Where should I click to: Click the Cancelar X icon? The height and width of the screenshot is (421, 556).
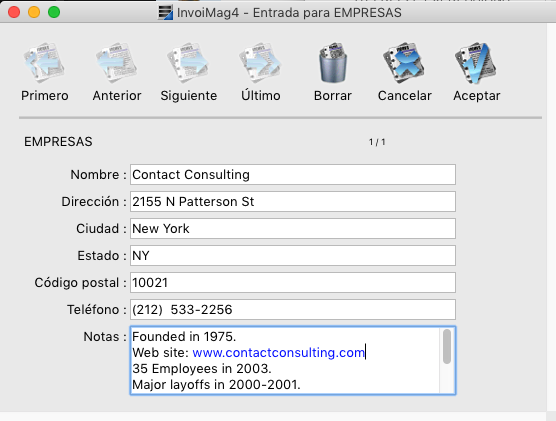pyautogui.click(x=404, y=63)
